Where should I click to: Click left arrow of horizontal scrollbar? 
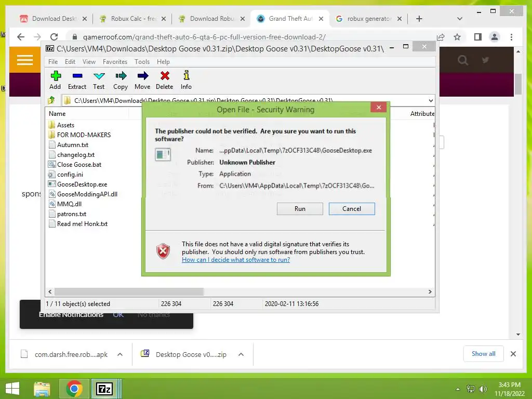pyautogui.click(x=50, y=292)
